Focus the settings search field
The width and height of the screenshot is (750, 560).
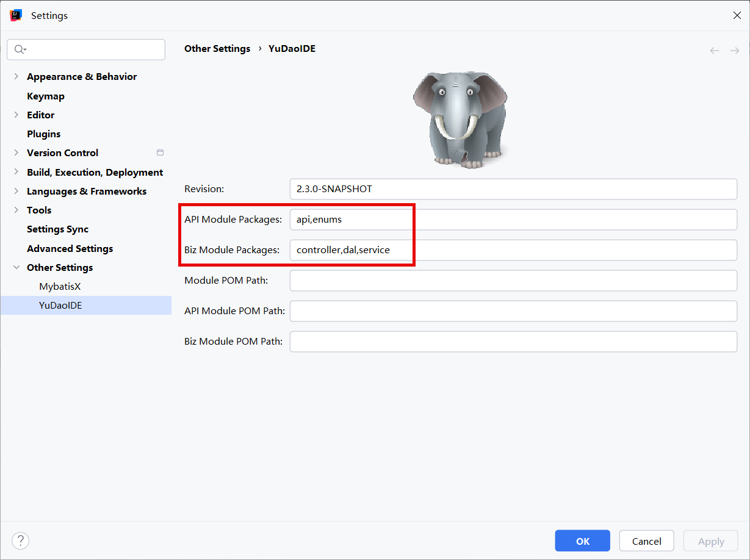point(86,49)
